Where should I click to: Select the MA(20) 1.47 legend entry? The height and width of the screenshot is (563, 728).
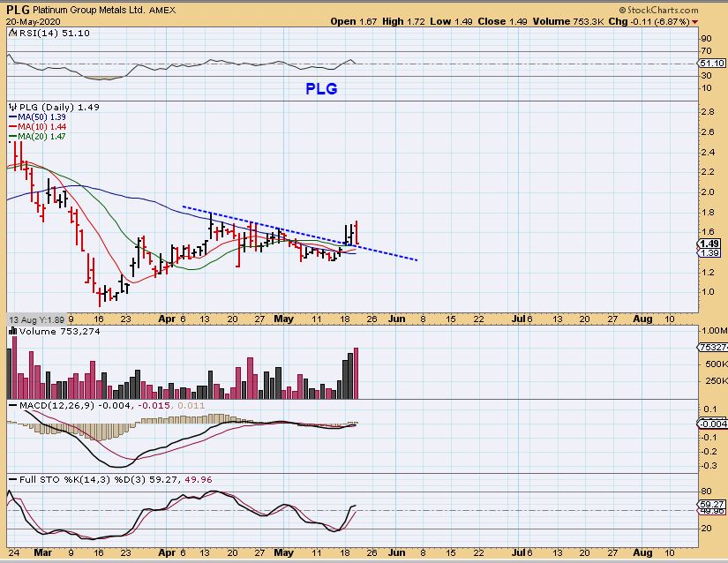tap(38, 137)
